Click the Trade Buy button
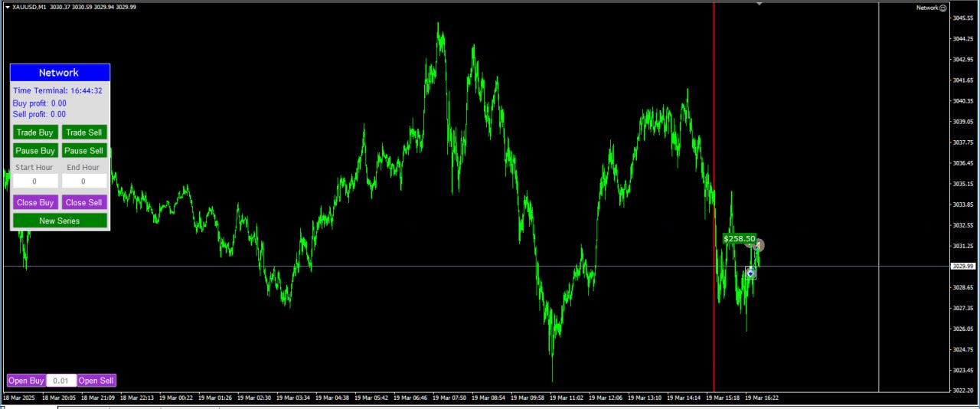The width and height of the screenshot is (980, 409). coord(35,133)
